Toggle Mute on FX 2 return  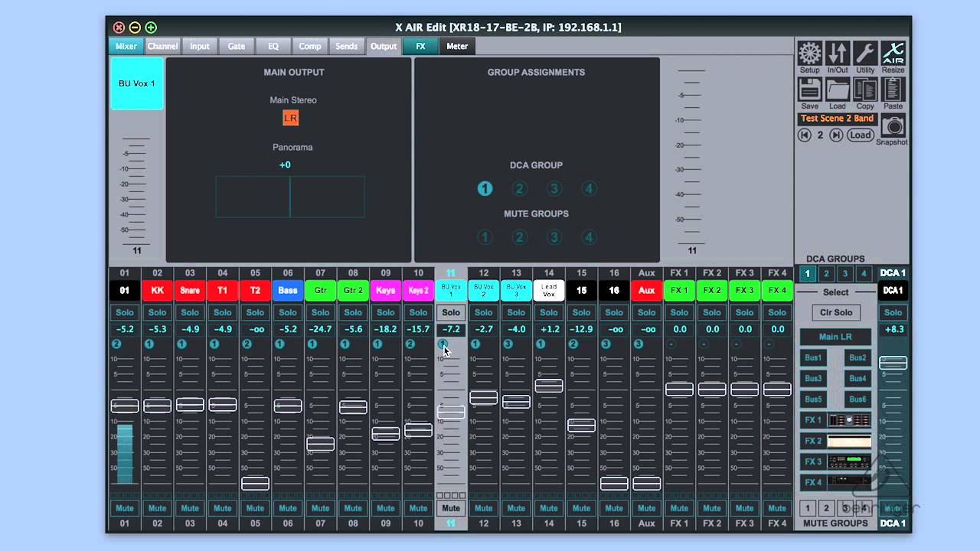(712, 508)
